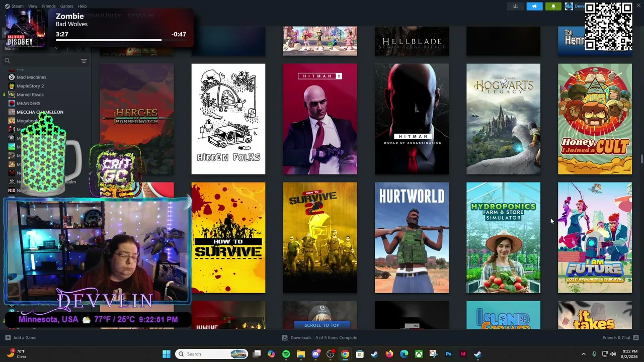
Task: Open File Explorer from the taskbar
Action: click(300, 354)
